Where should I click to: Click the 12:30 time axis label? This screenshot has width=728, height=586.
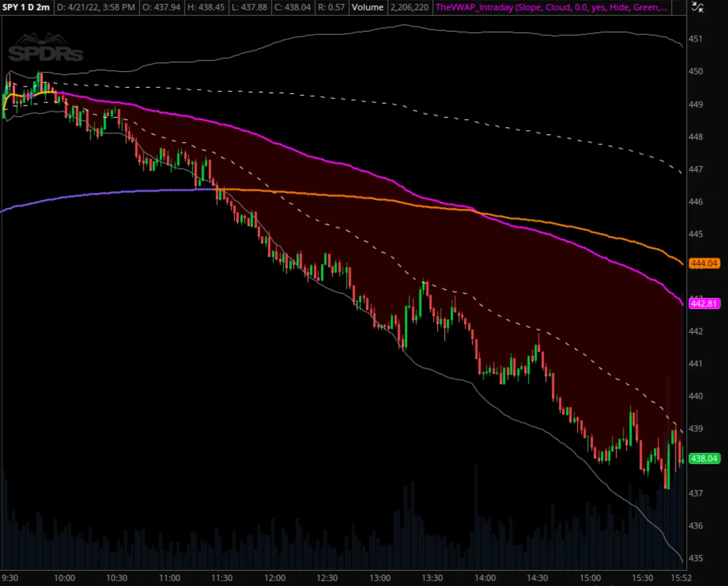327,578
